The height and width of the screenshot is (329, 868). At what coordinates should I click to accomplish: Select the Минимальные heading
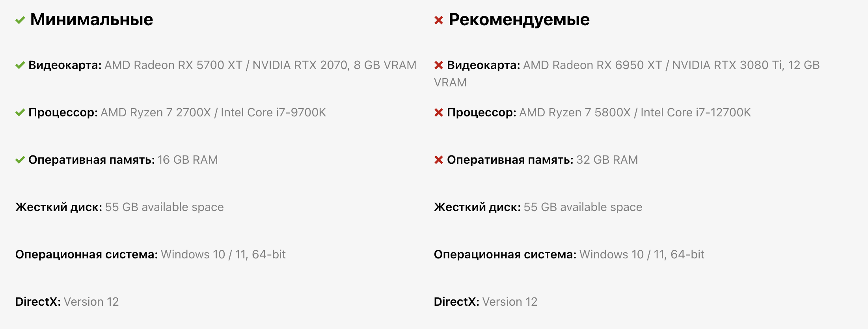[91, 19]
